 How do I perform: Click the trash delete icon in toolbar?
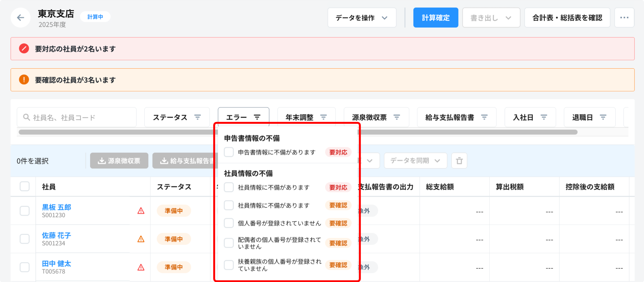[x=459, y=161]
